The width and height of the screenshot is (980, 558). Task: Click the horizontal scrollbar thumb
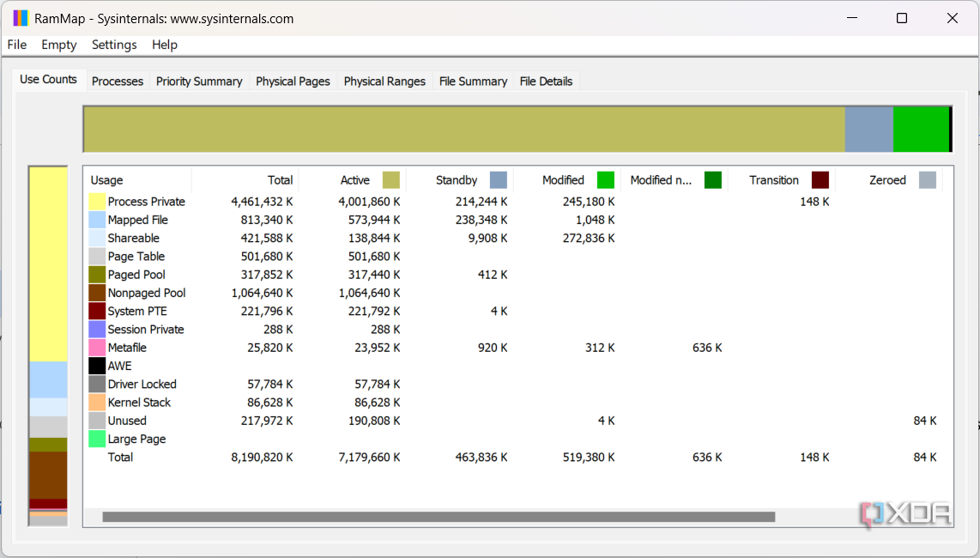[x=439, y=517]
